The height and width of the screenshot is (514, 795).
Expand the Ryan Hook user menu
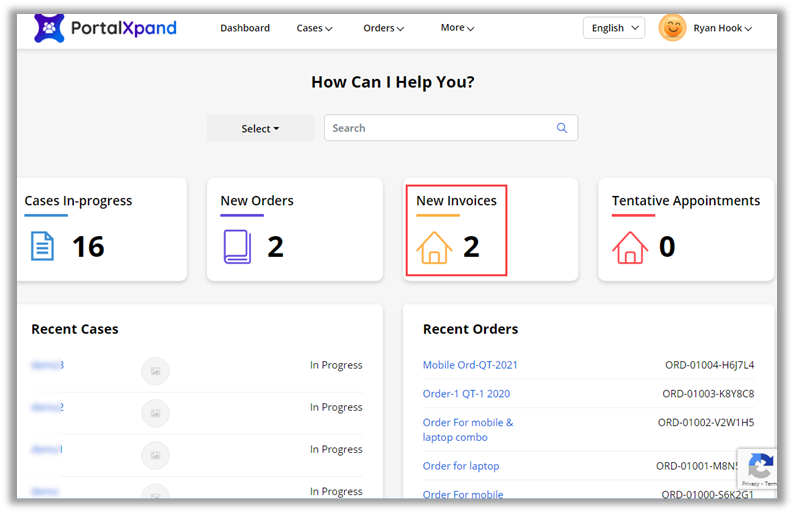point(722,28)
